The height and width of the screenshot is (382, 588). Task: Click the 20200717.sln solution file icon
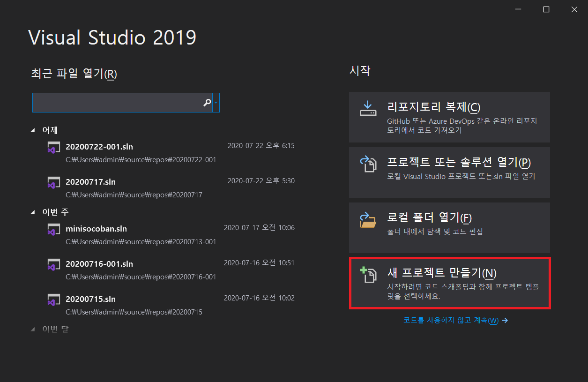pos(53,183)
